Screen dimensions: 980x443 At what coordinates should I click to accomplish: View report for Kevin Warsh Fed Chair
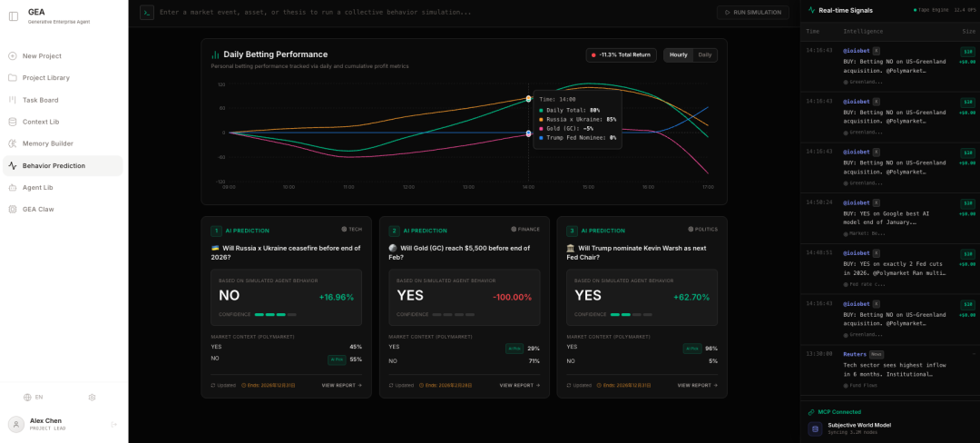click(x=697, y=385)
